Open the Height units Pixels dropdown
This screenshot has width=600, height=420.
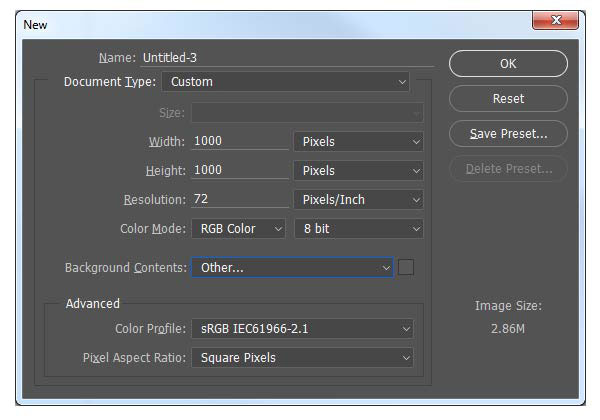click(358, 171)
